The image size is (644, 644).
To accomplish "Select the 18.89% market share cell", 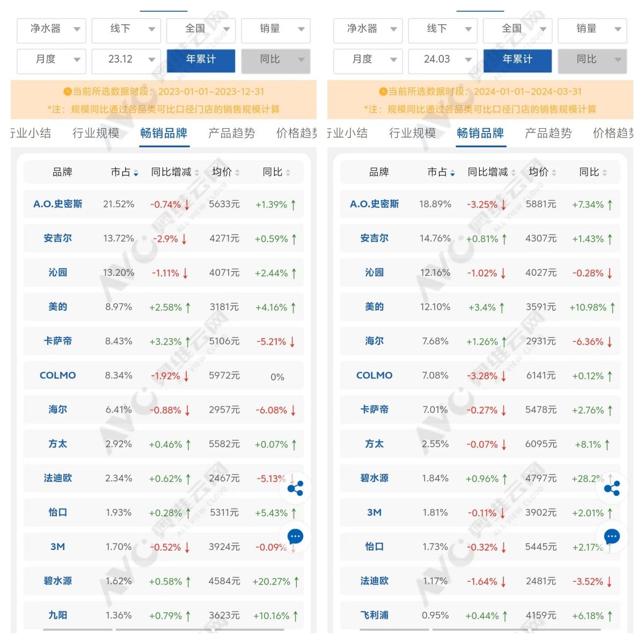I will point(435,204).
